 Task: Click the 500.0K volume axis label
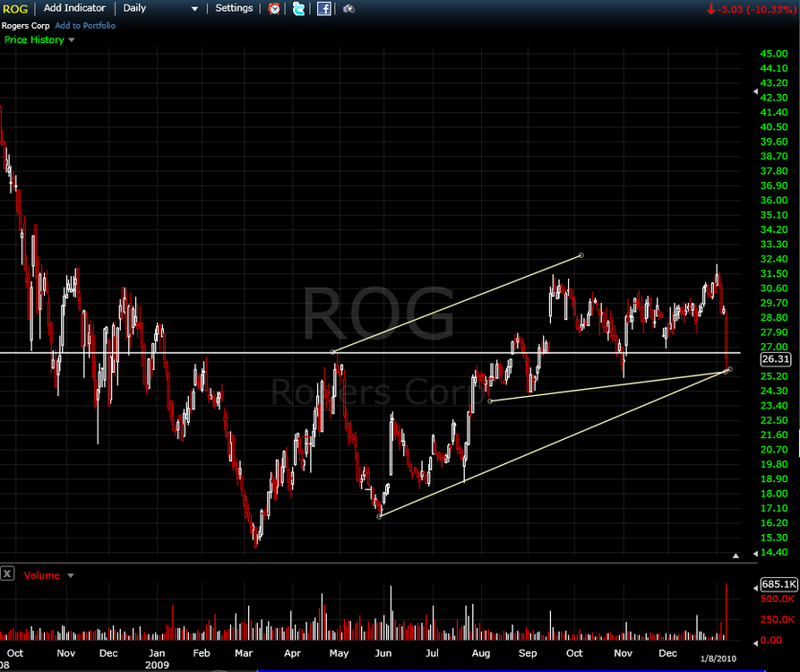[778, 599]
